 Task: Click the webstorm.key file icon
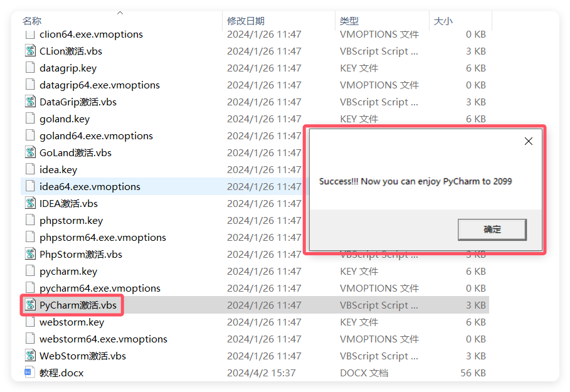coord(30,322)
